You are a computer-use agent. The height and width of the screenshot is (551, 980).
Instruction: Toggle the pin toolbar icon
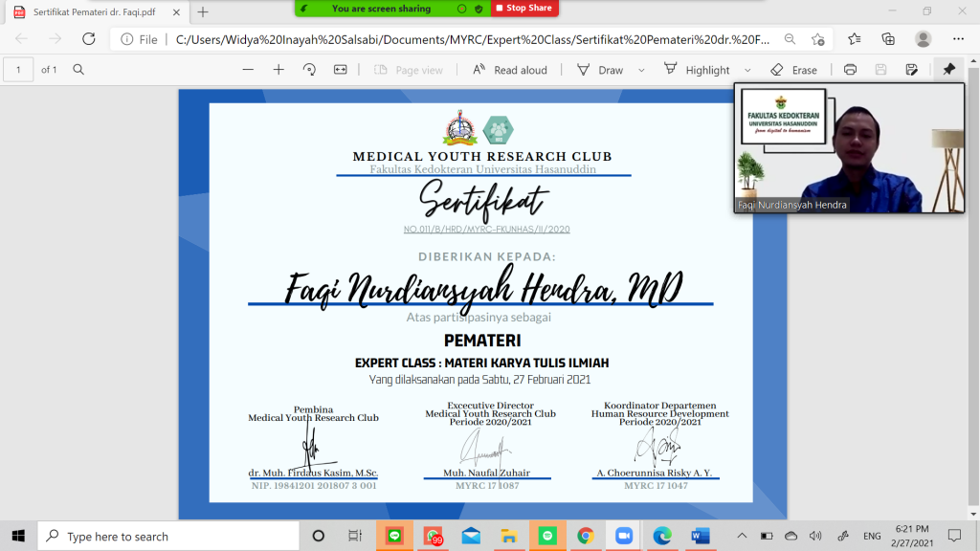[x=948, y=69]
